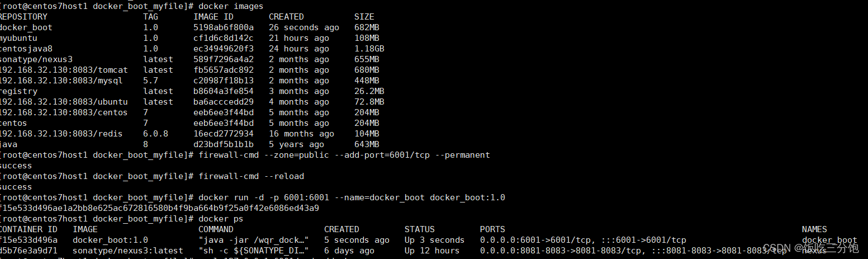Click the 192.168.32.130:8083/tomcat repository

[x=64, y=70]
